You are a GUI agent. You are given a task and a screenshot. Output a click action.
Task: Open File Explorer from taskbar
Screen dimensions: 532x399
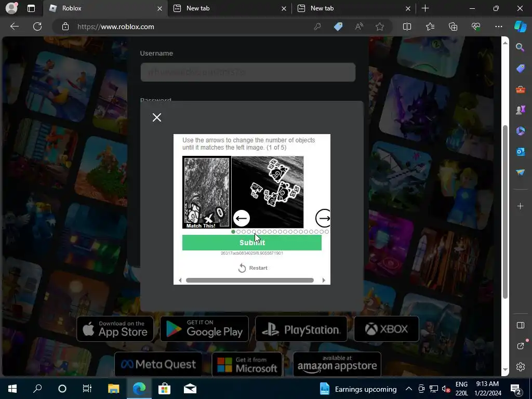[113, 389]
